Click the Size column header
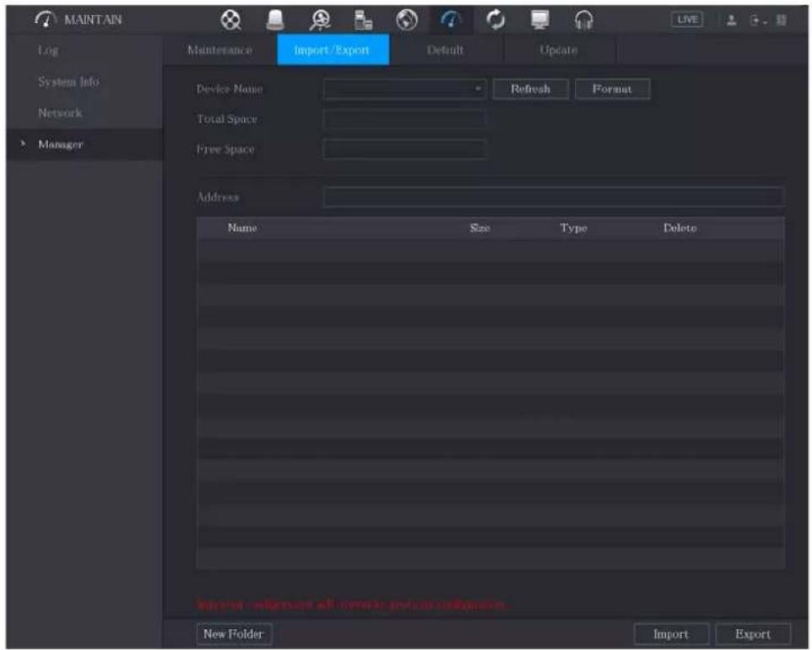Image resolution: width=812 pixels, height=650 pixels. pos(479,228)
